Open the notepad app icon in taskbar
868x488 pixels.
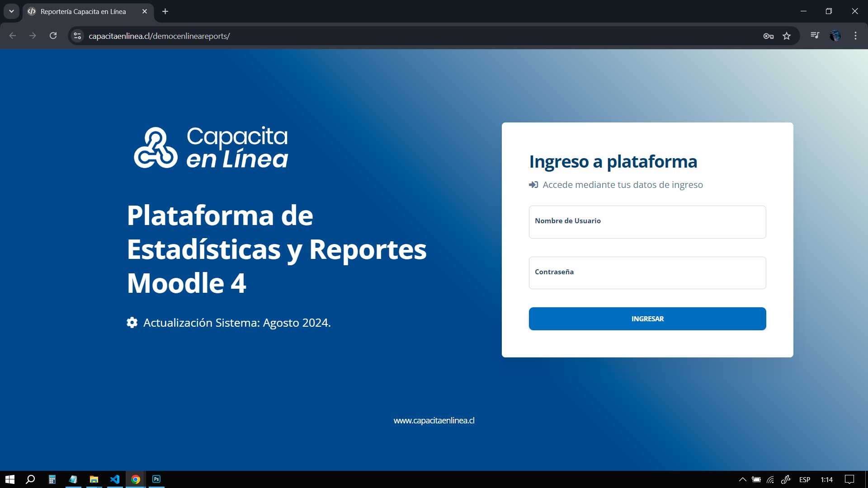pyautogui.click(x=73, y=479)
